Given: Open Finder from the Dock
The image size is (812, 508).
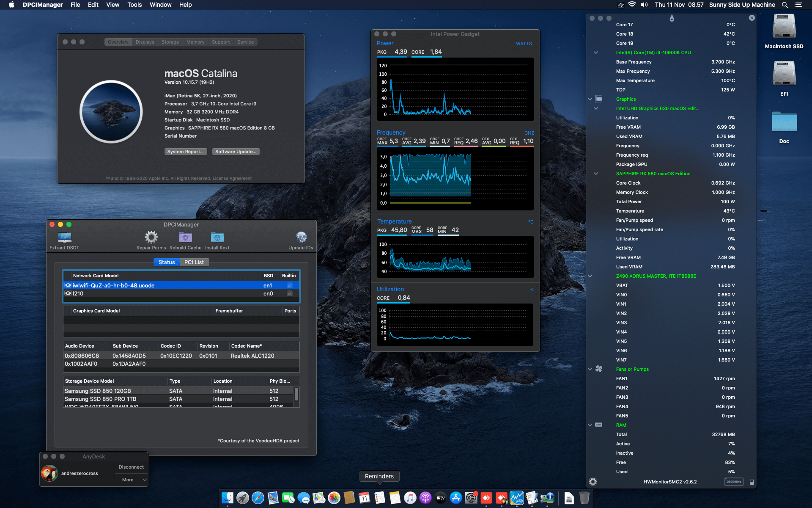Looking at the screenshot, I should [228, 498].
